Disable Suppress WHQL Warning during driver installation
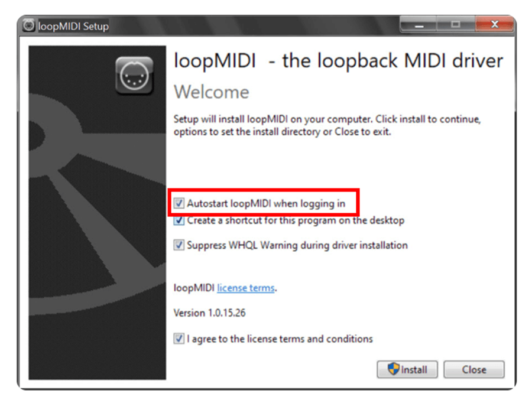The image size is (532, 403). 179,245
